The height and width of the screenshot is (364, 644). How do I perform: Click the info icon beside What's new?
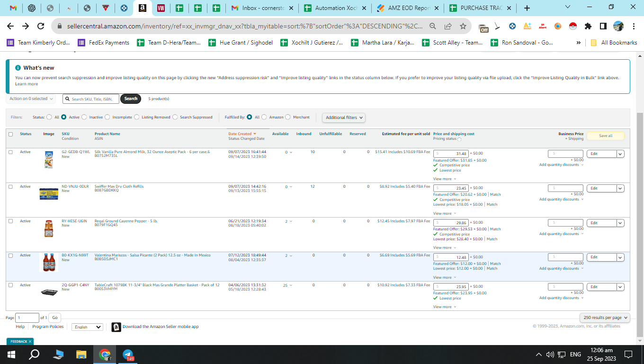pyautogui.click(x=18, y=68)
